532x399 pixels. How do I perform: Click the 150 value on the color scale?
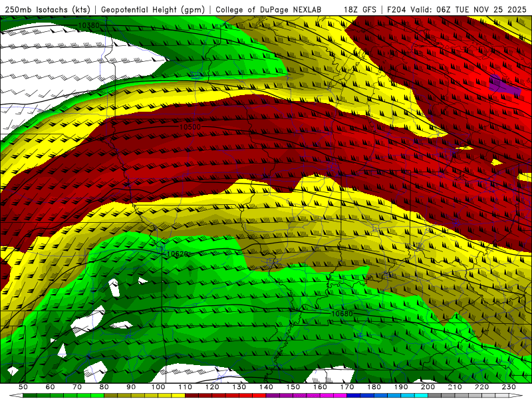(x=293, y=387)
